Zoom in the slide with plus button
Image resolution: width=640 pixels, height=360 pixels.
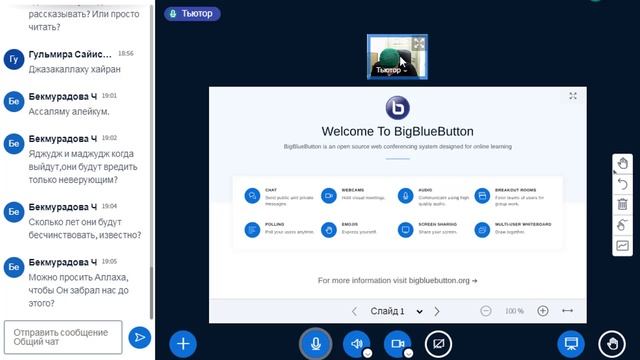542,311
